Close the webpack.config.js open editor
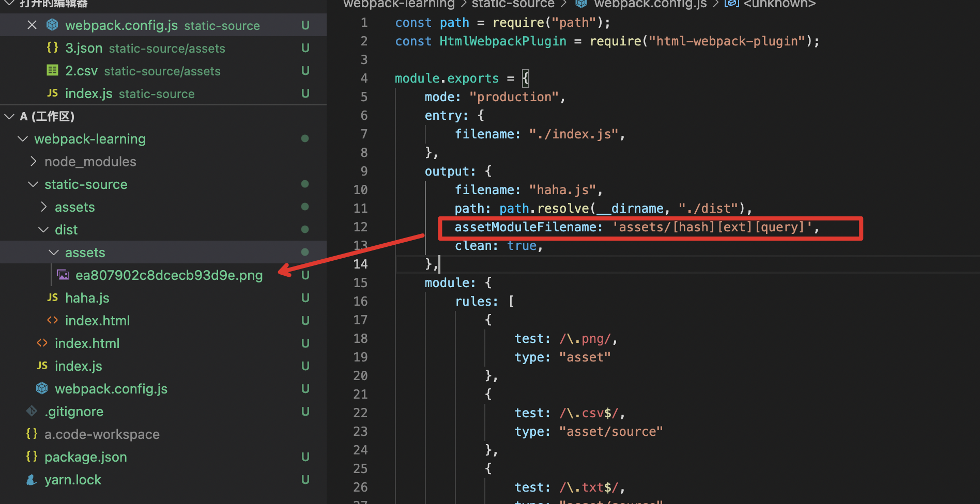This screenshot has height=504, width=980. [32, 25]
